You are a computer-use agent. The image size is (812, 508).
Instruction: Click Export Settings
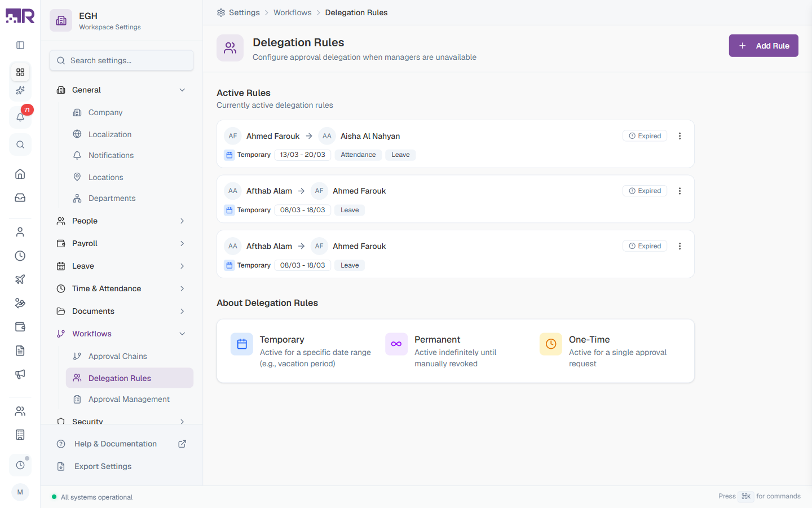(121, 466)
